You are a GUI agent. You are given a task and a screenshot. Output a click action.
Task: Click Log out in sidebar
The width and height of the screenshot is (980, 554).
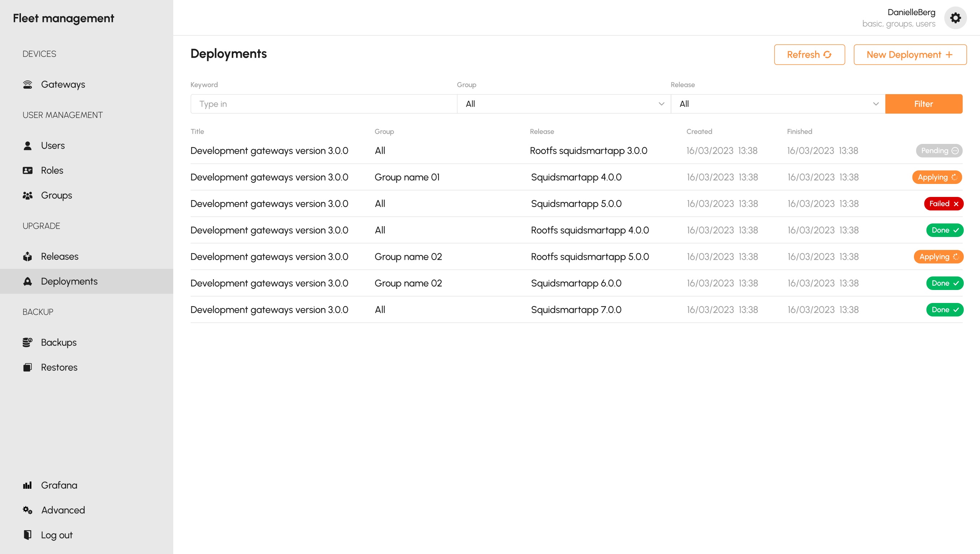coord(57,535)
